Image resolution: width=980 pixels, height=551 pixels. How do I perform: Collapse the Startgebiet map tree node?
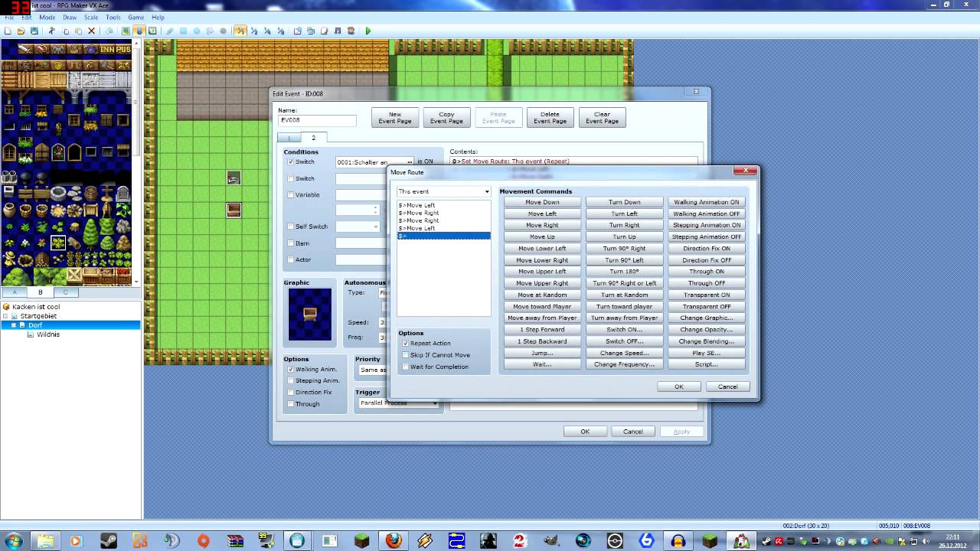pyautogui.click(x=5, y=316)
